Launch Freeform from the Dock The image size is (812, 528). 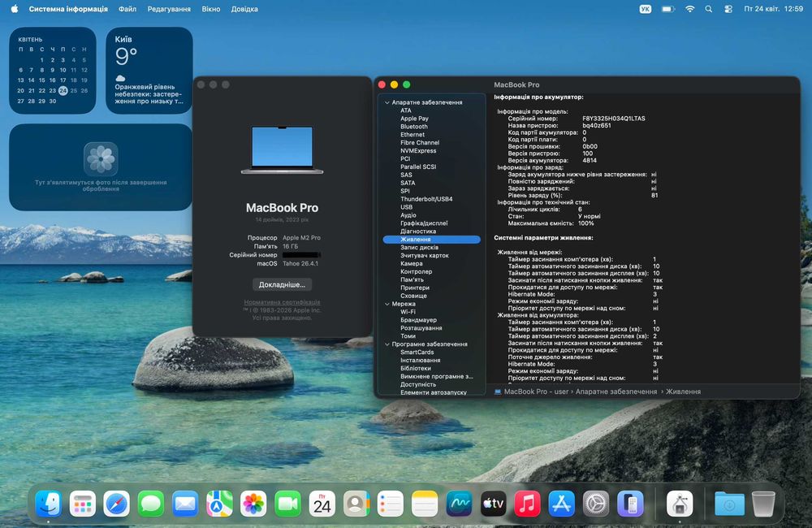(459, 504)
